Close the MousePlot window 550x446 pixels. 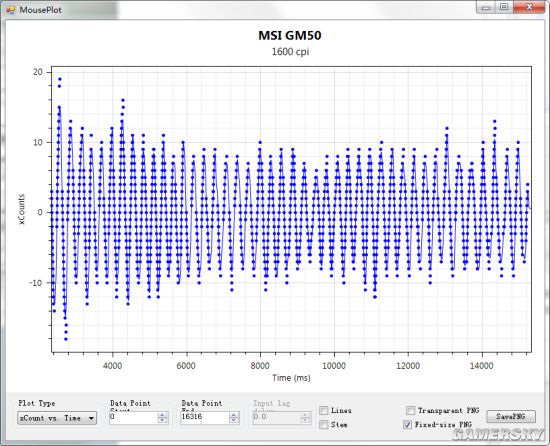[x=529, y=7]
